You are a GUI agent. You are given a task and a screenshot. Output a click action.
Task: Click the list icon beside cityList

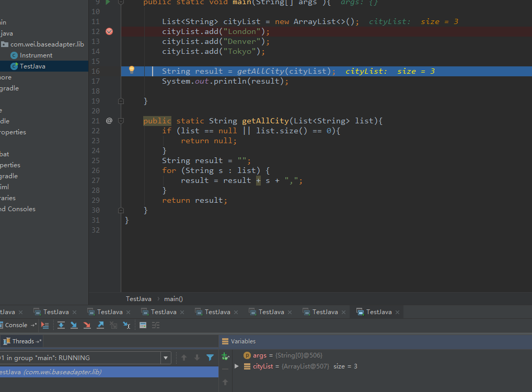tap(247, 366)
